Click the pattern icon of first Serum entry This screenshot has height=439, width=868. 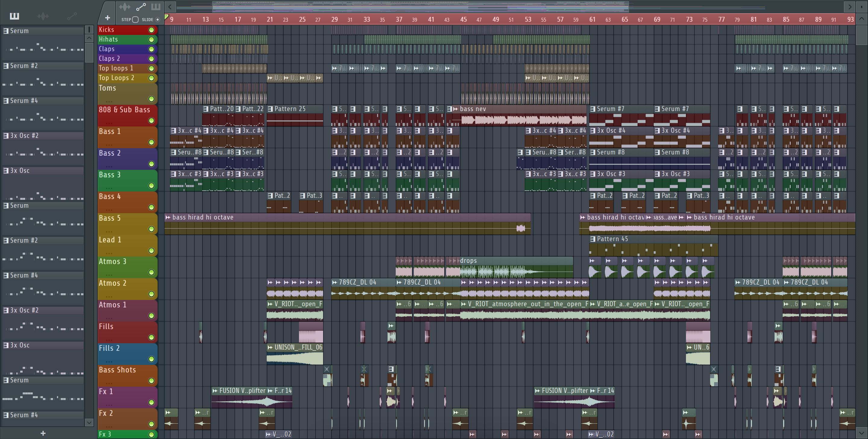point(6,31)
